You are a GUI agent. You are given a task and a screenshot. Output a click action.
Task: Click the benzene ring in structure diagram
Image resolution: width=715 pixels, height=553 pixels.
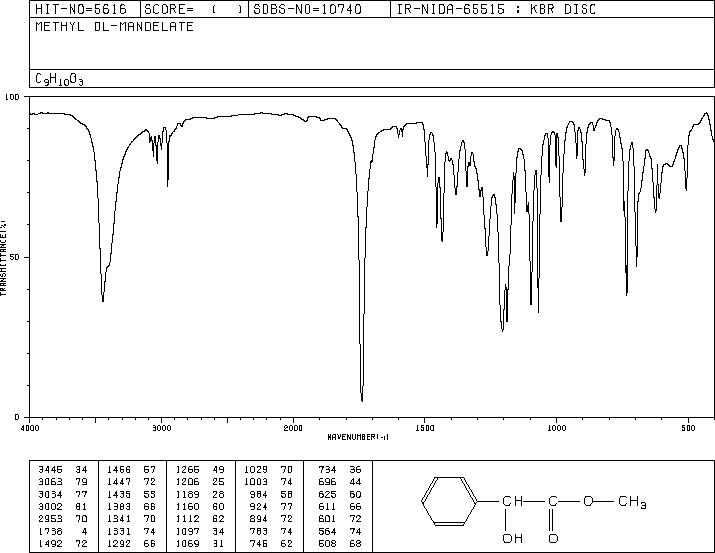449,501
